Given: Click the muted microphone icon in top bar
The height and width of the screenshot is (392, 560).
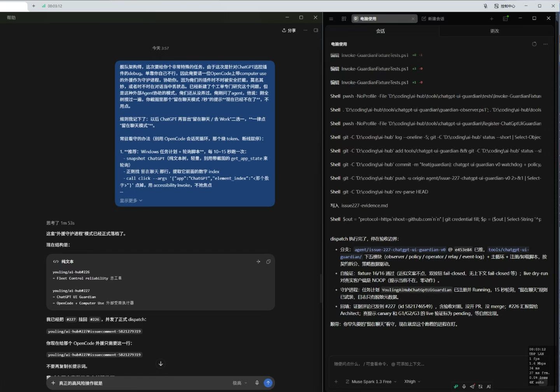Looking at the screenshot, I should 485,6.
